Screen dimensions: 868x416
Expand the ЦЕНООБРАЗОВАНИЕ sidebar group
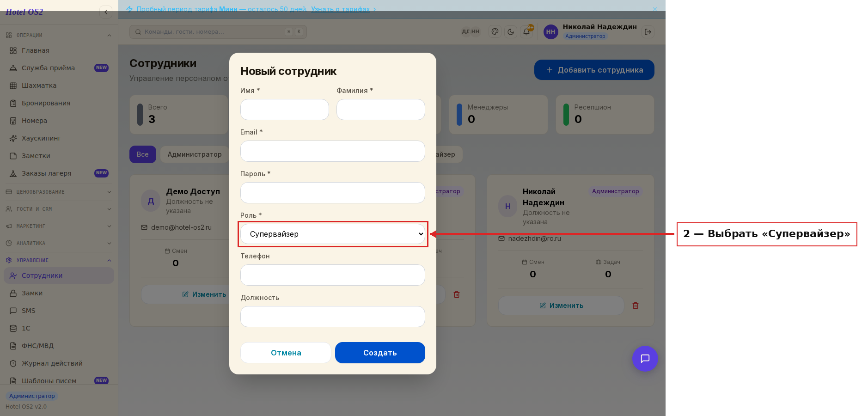coord(59,192)
